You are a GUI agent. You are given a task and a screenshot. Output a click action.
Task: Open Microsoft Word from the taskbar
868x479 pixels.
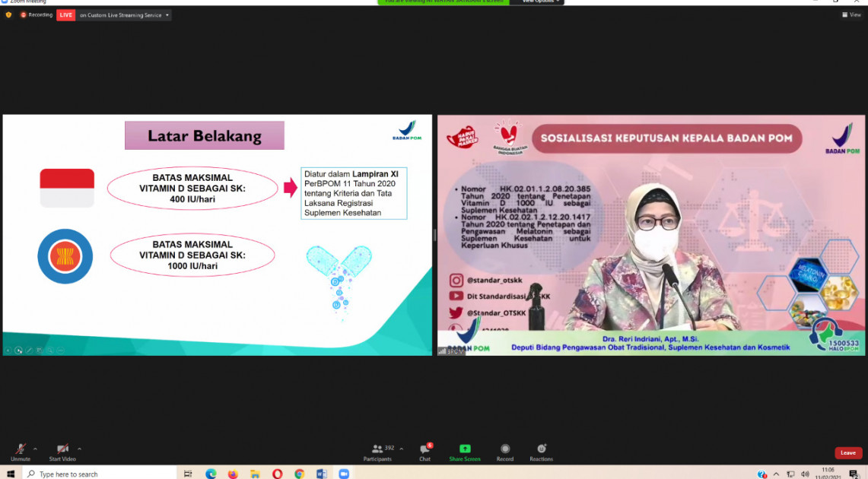click(x=321, y=474)
